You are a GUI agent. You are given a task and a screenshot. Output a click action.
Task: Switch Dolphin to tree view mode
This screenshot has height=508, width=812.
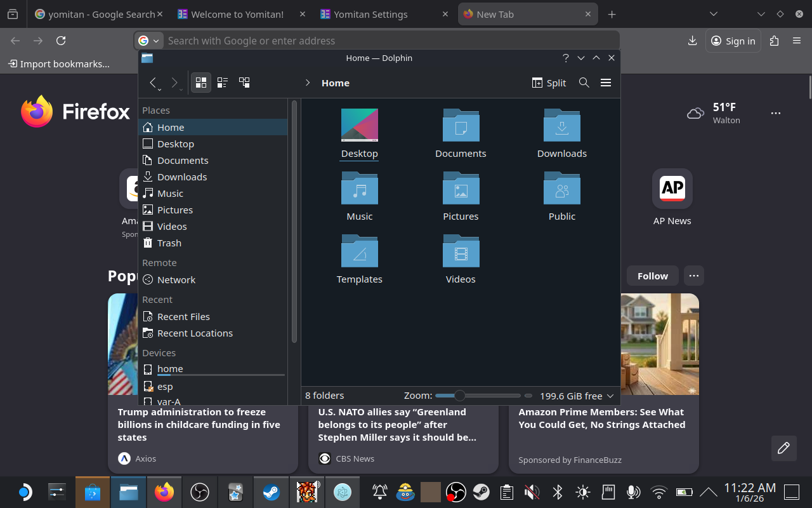(244, 82)
